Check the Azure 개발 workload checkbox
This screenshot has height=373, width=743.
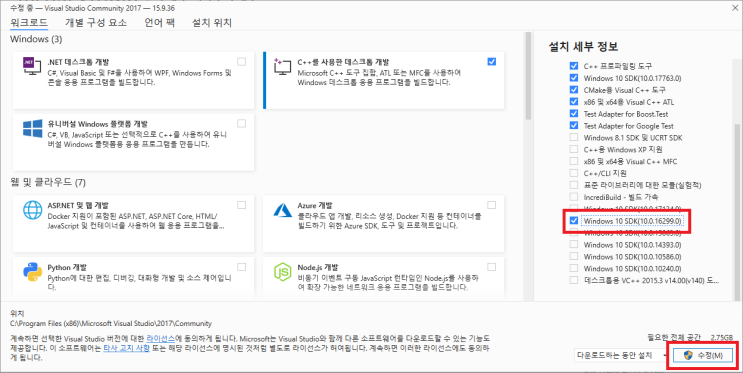[491, 205]
